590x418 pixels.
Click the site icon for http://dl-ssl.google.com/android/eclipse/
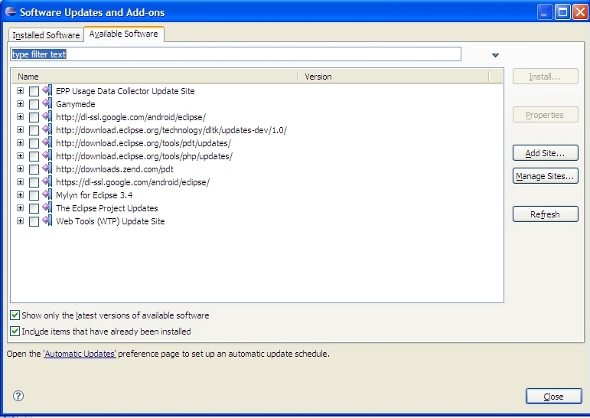(x=47, y=117)
